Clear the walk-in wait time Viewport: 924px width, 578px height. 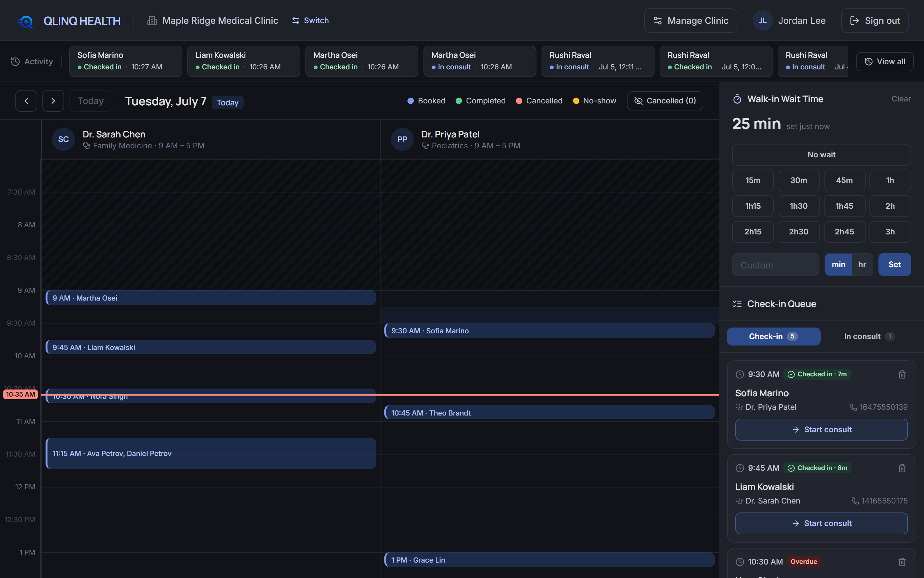tap(901, 99)
